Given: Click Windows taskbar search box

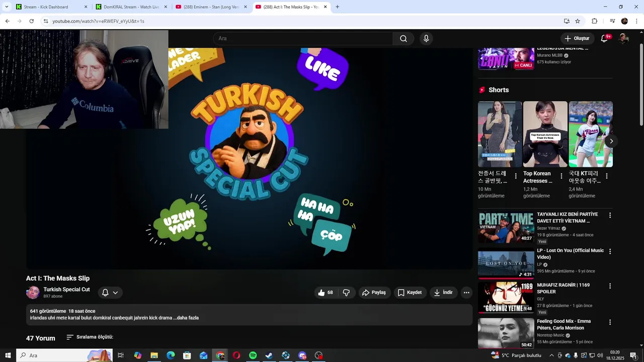Looking at the screenshot, I should (x=65, y=355).
